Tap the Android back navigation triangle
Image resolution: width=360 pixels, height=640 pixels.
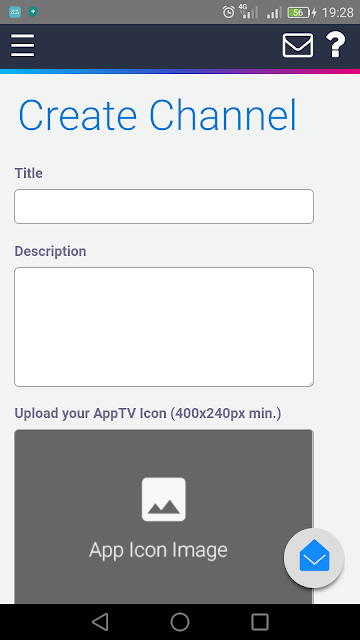pos(100,622)
